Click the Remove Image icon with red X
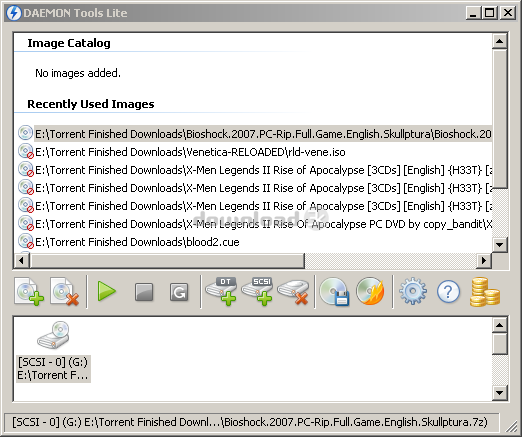 [x=65, y=292]
